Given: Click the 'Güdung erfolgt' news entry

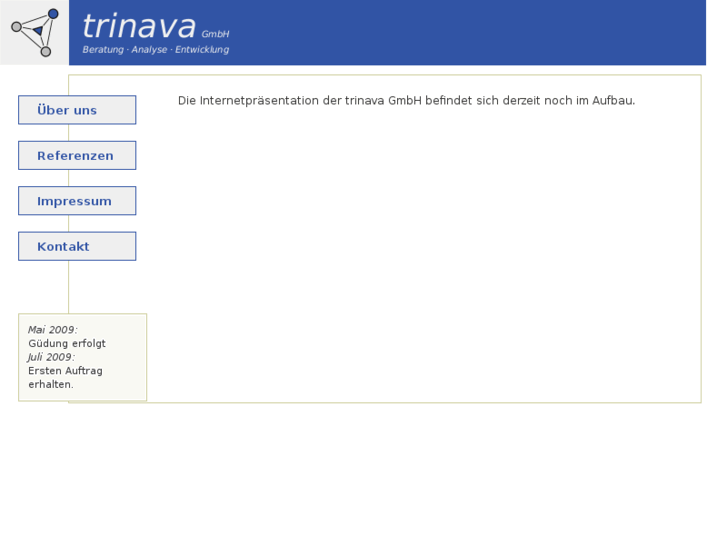Looking at the screenshot, I should (67, 344).
